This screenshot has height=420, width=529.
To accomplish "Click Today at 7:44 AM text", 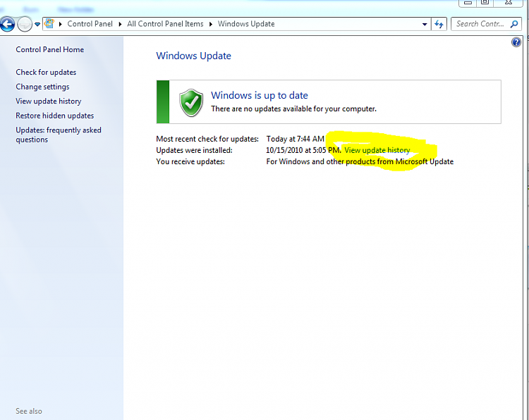I will (x=295, y=139).
